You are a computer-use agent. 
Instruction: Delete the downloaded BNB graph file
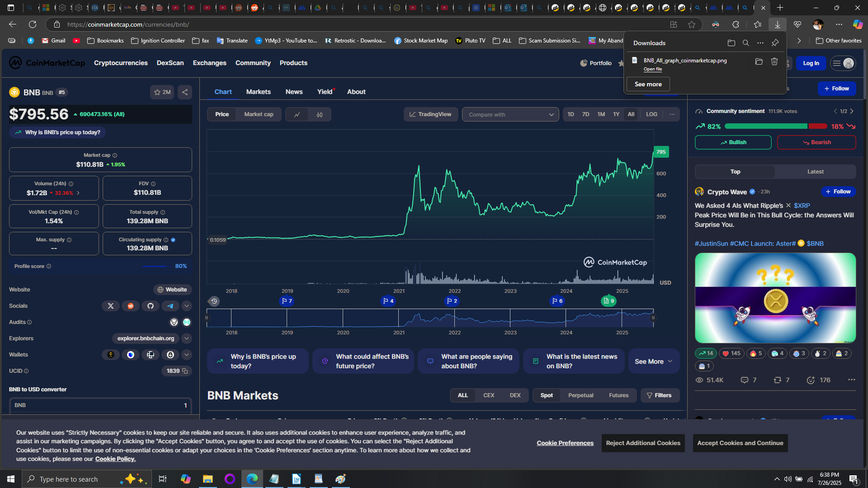774,61
